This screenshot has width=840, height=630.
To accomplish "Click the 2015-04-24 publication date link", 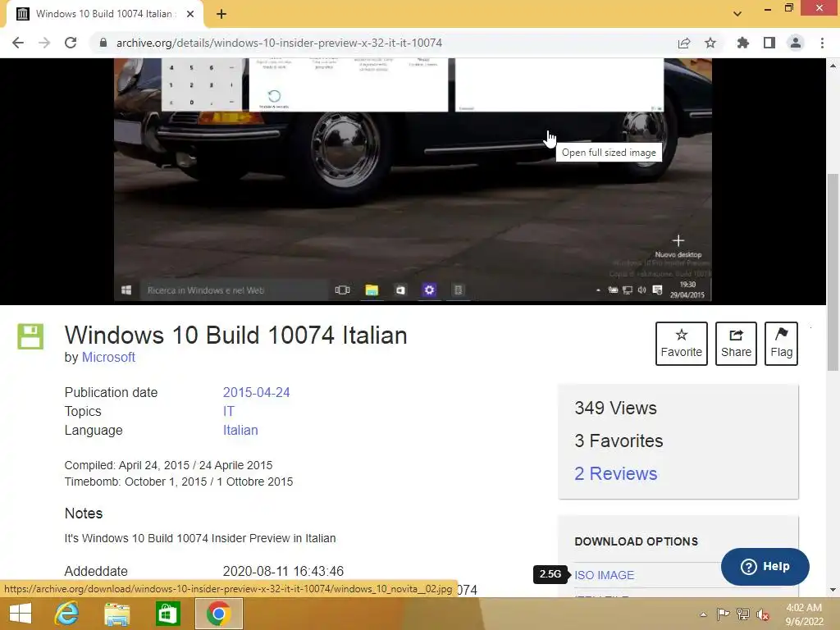I will pos(256,392).
